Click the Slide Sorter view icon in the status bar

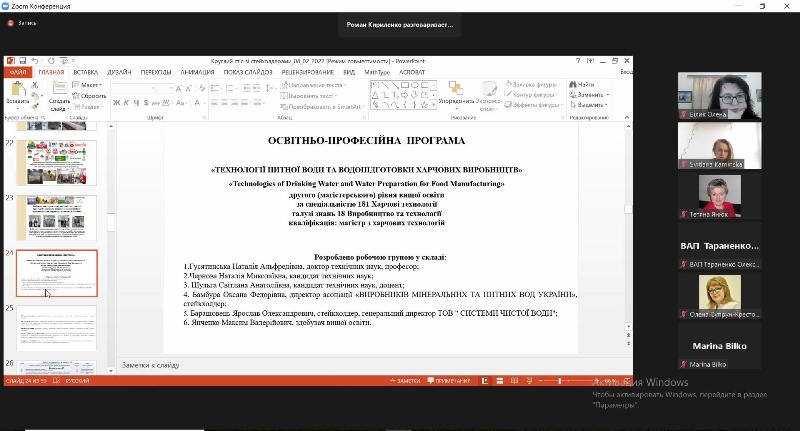click(x=500, y=381)
